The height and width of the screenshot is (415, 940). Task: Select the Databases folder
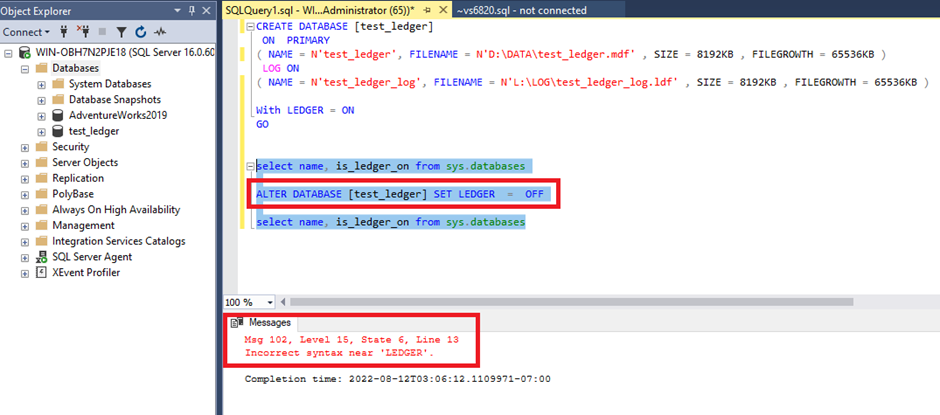(76, 68)
